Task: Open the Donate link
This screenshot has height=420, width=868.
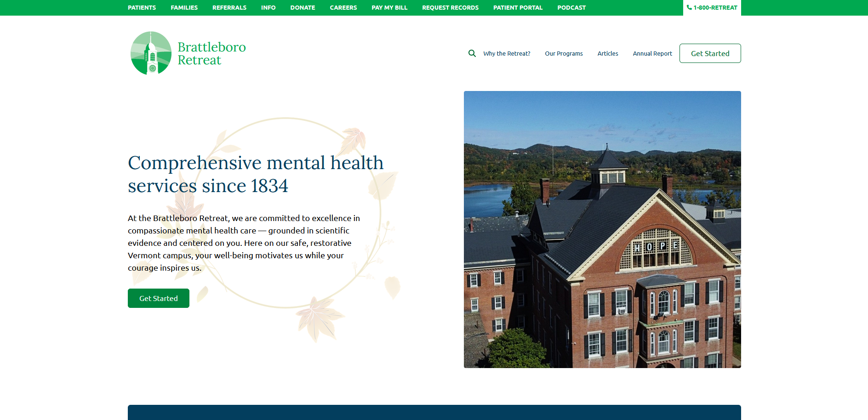Action: click(x=303, y=8)
